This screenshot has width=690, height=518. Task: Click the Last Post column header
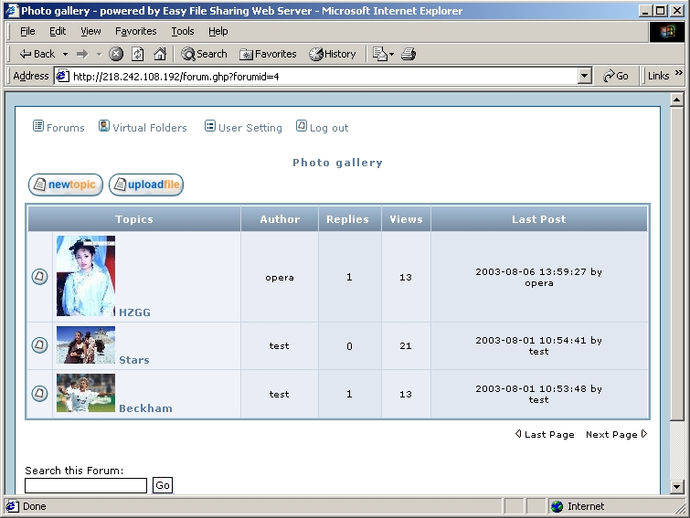tap(539, 219)
